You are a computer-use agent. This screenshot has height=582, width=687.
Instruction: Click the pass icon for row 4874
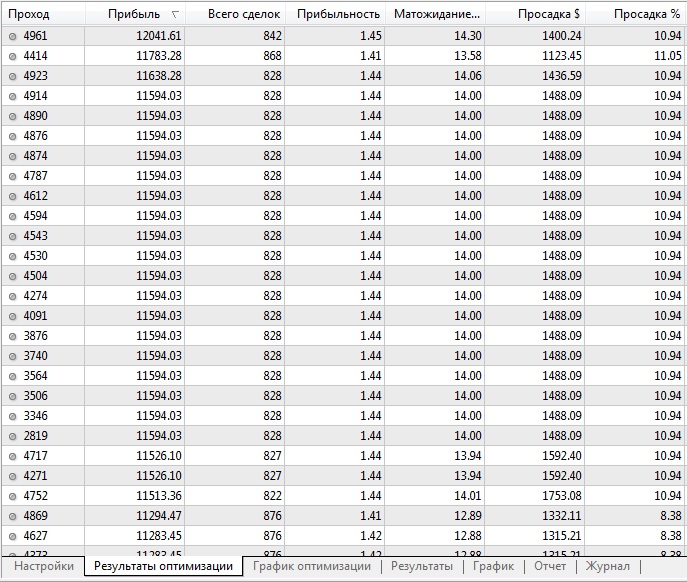tap(13, 156)
